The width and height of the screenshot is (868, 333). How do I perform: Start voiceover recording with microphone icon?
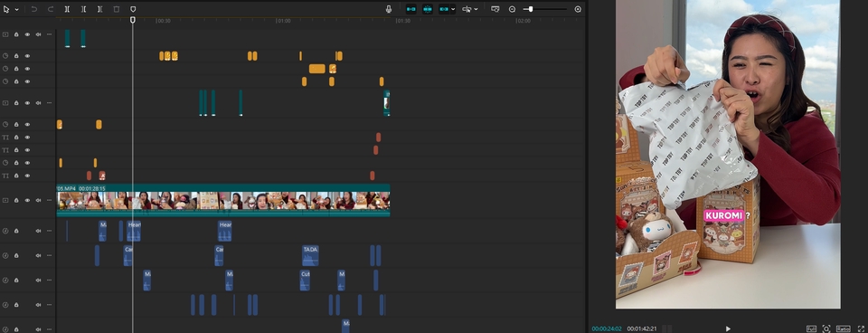click(x=389, y=9)
